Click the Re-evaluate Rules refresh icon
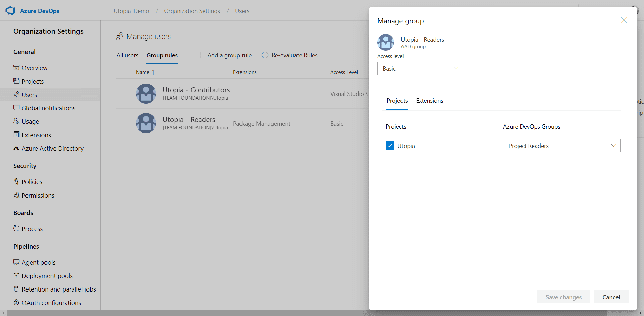 pos(265,55)
